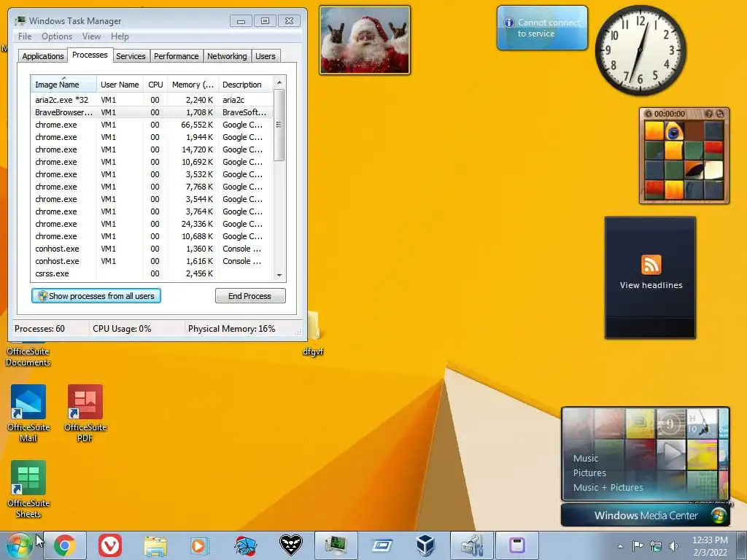
Task: Launch Google Chrome from the taskbar
Action: click(65, 545)
